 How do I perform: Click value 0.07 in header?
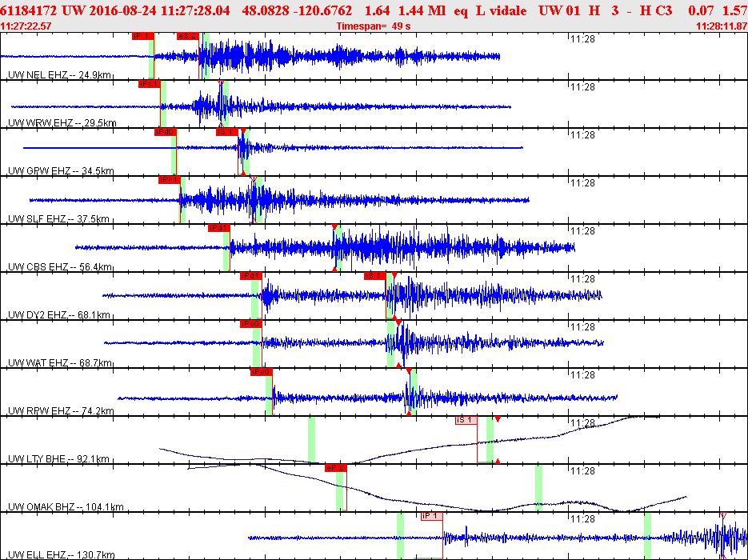click(x=702, y=10)
